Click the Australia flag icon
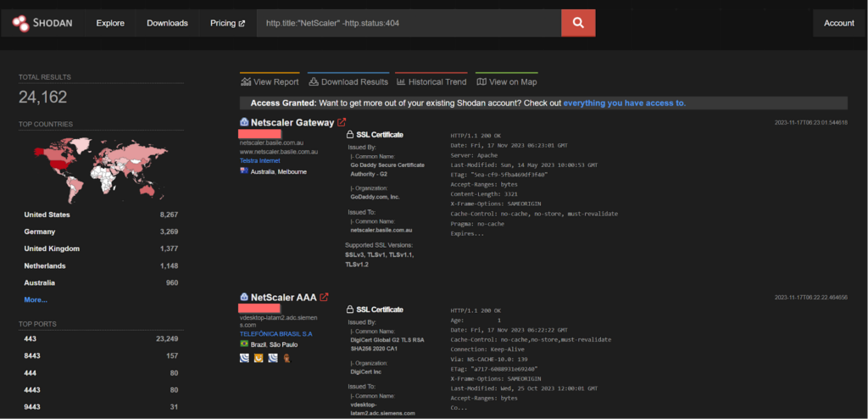The image size is (868, 419). 244,171
